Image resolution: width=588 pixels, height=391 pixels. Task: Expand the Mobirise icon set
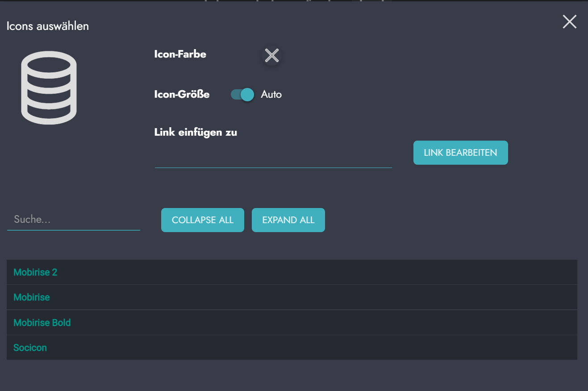click(x=32, y=297)
